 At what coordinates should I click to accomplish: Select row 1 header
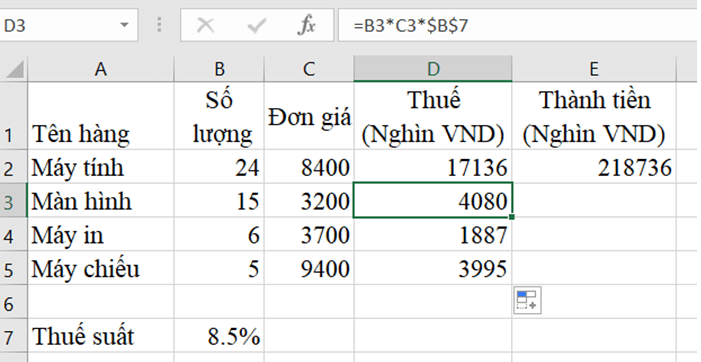click(13, 116)
